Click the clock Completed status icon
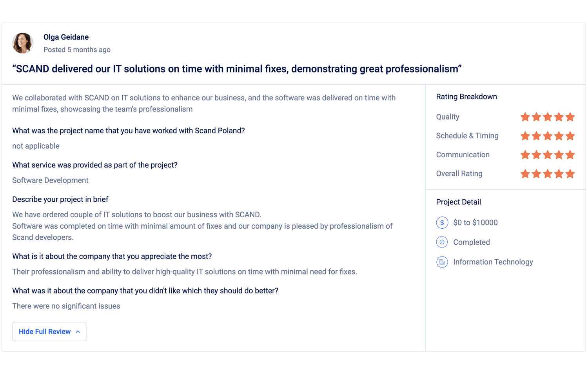588x375 pixels. (442, 242)
